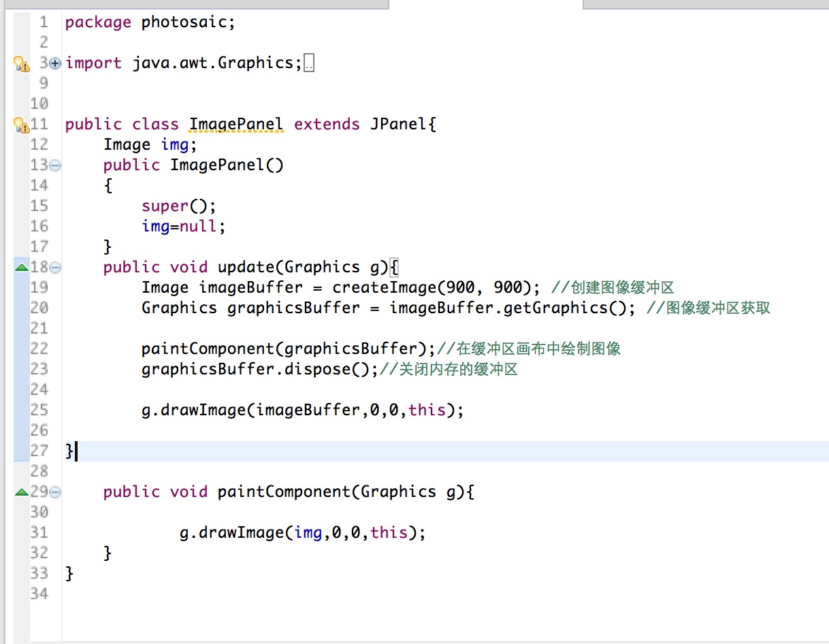Expand the folded import statements
Viewport: 829px width, 644px height.
point(55,63)
